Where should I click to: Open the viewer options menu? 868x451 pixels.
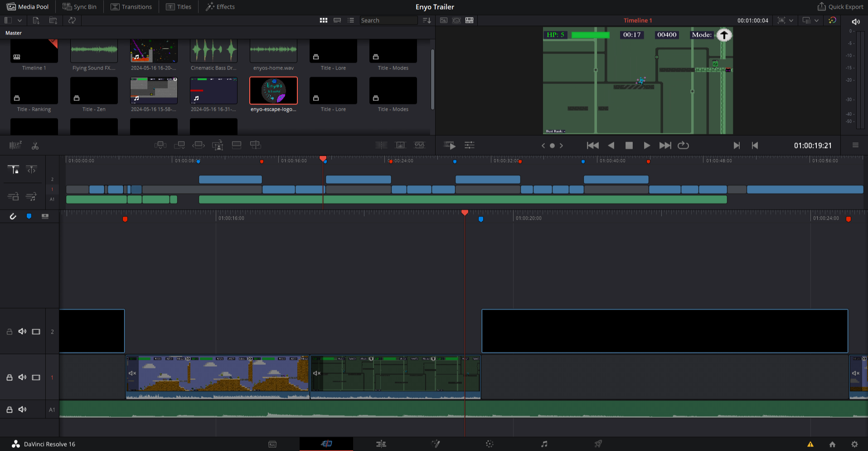(x=855, y=145)
